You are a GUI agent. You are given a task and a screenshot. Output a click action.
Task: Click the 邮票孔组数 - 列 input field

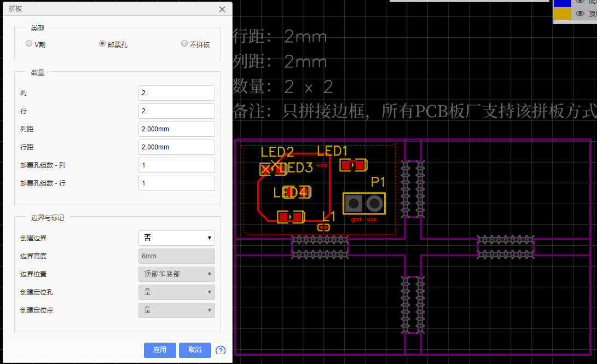pos(177,165)
